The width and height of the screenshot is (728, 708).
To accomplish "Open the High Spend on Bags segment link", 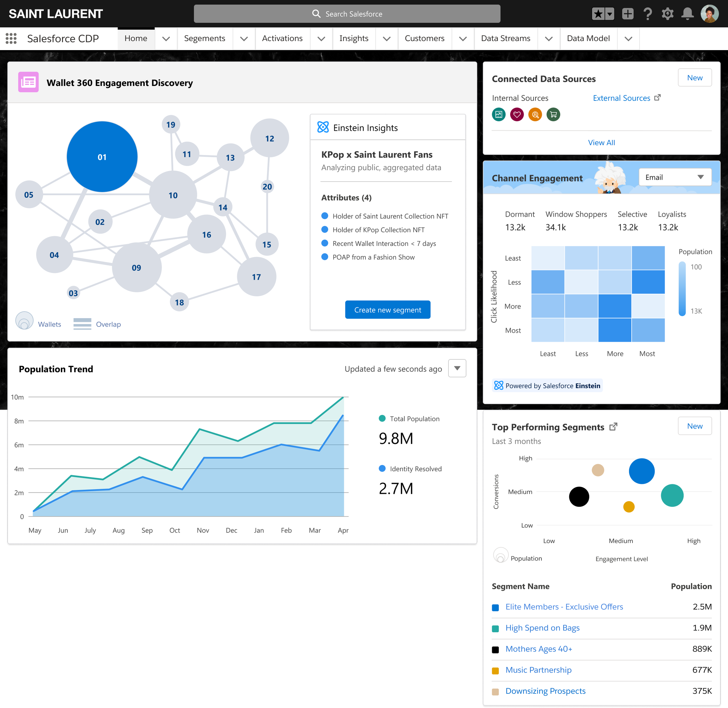I will tap(542, 628).
